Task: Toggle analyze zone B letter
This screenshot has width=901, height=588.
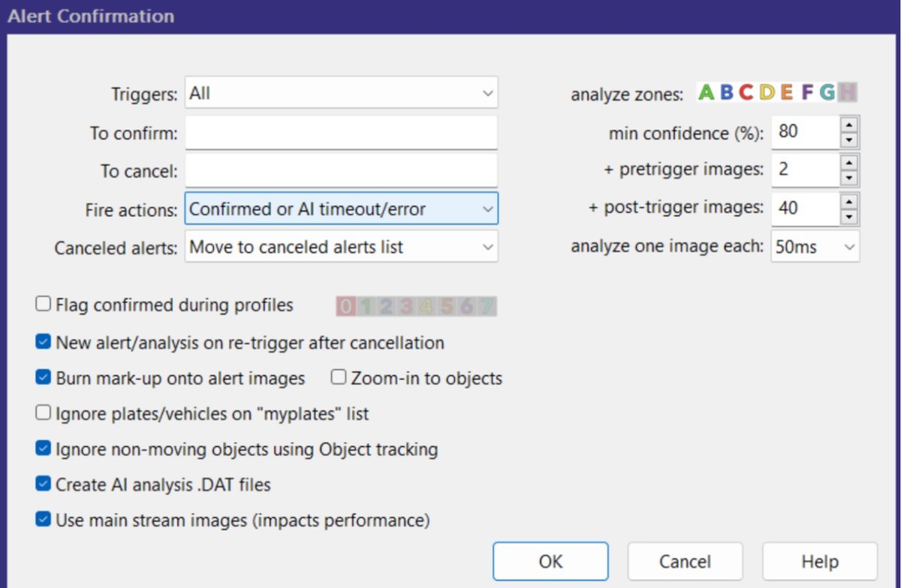Action: pos(726,92)
